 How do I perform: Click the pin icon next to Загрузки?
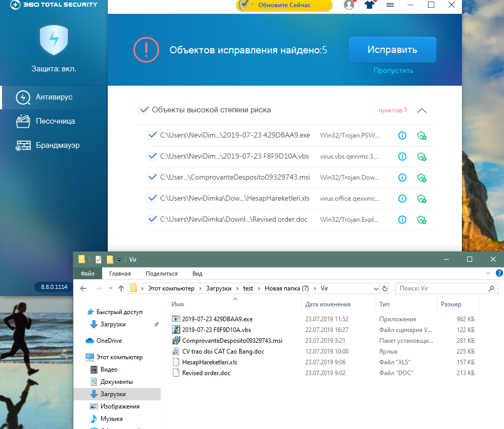pos(156,324)
